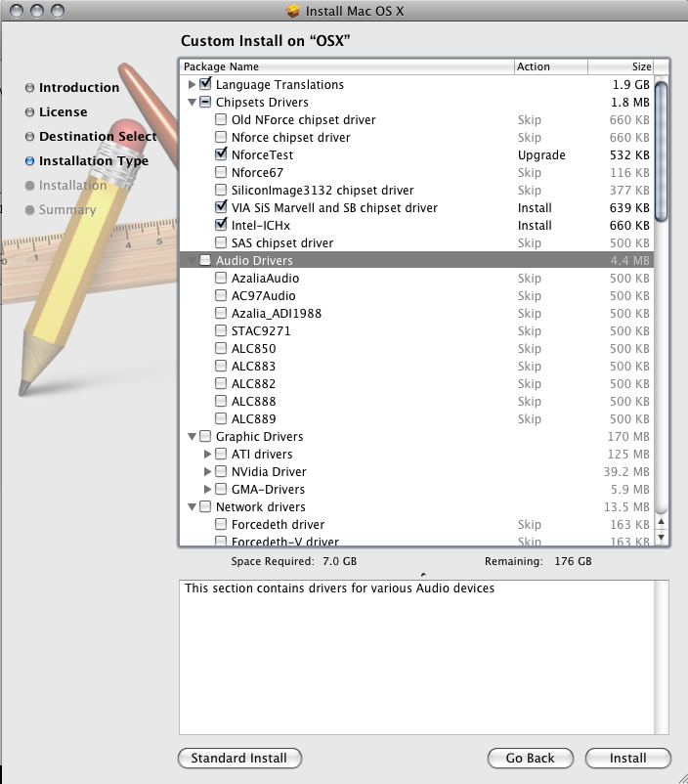Disable the Intel-ICHx chipset driver

pos(221,226)
